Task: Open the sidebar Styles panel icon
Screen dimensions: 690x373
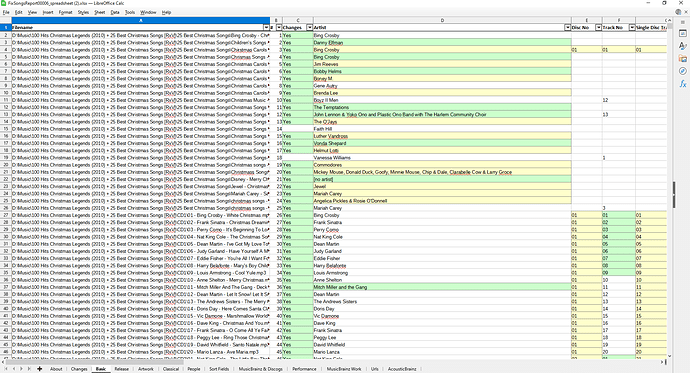Action: [683, 46]
